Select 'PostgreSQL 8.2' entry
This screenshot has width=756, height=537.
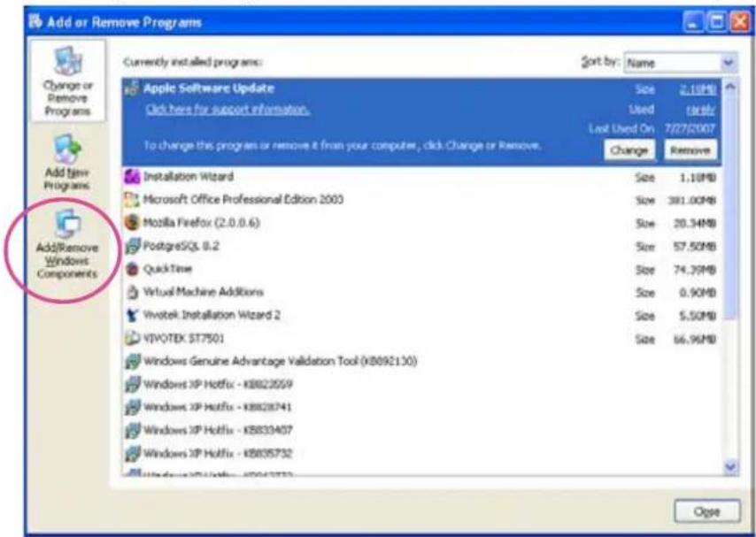point(422,246)
